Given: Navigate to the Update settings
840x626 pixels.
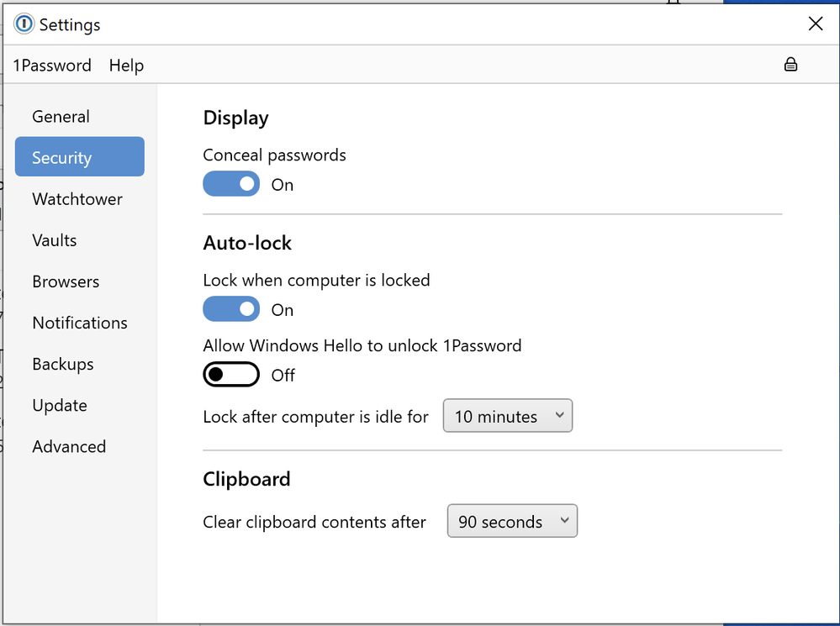Looking at the screenshot, I should [x=60, y=405].
